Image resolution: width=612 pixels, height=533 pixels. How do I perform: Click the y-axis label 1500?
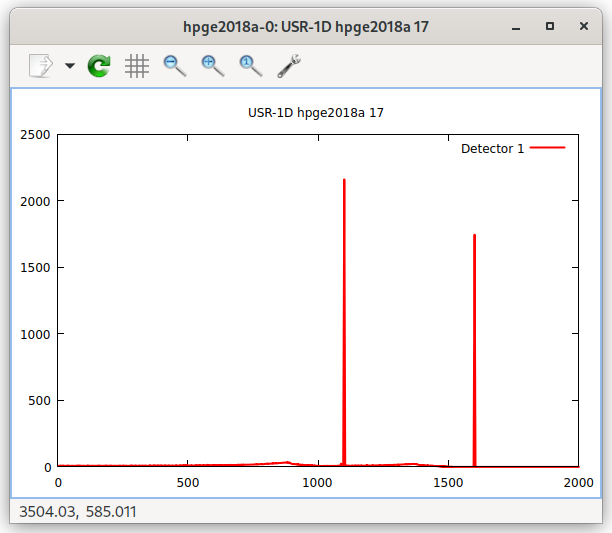pyautogui.click(x=35, y=268)
